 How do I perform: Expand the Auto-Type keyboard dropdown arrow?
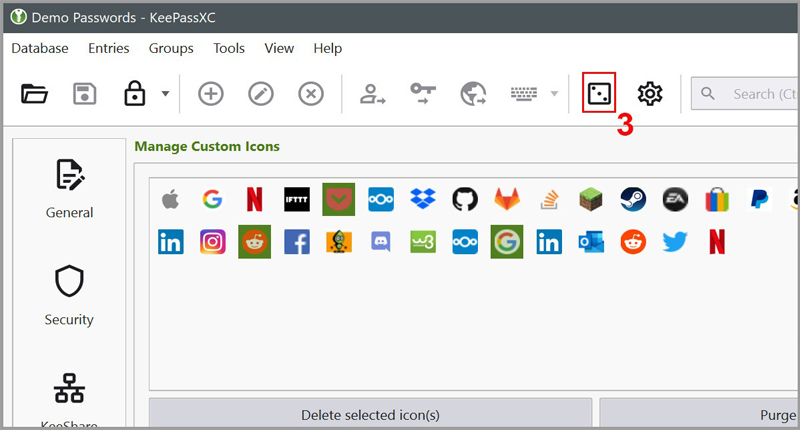pyautogui.click(x=554, y=95)
